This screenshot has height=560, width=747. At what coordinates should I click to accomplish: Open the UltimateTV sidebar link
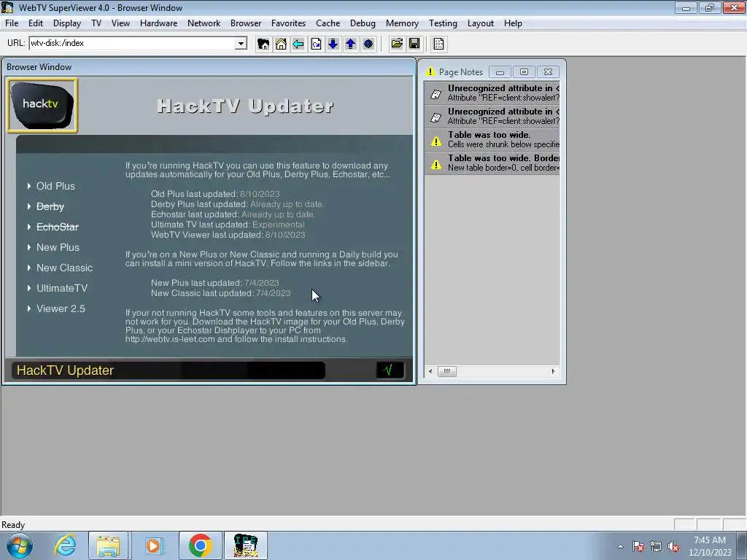click(62, 289)
